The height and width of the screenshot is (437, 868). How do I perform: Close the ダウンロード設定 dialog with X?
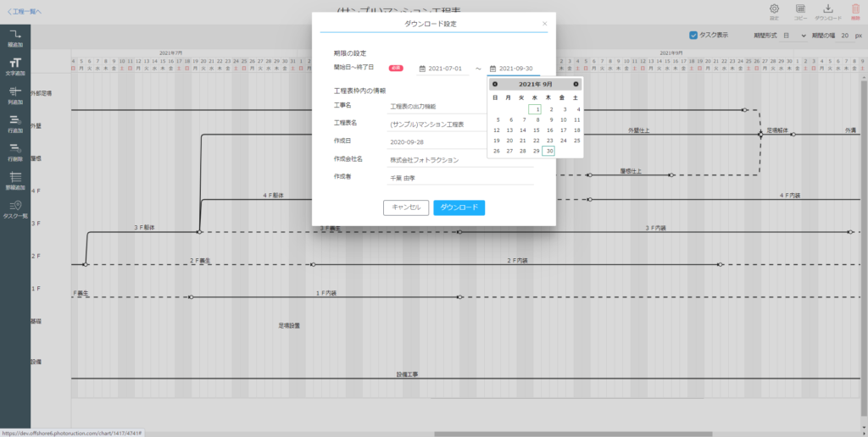(544, 24)
